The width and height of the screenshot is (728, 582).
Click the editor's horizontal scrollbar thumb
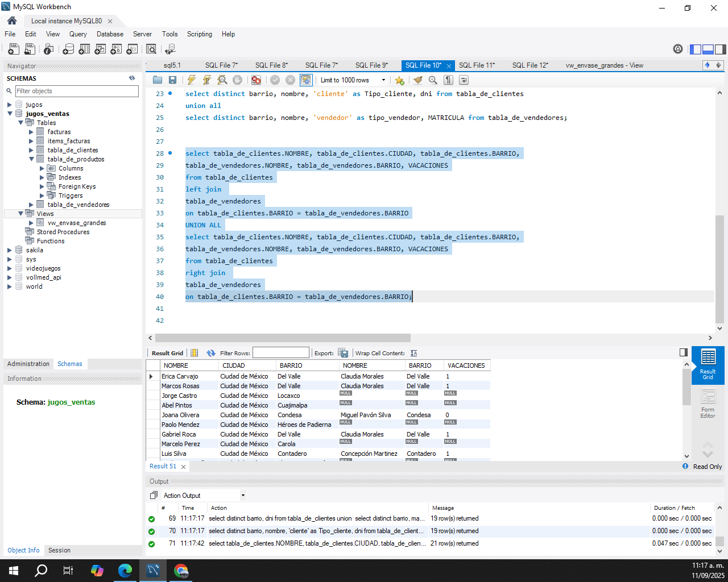tap(283, 338)
